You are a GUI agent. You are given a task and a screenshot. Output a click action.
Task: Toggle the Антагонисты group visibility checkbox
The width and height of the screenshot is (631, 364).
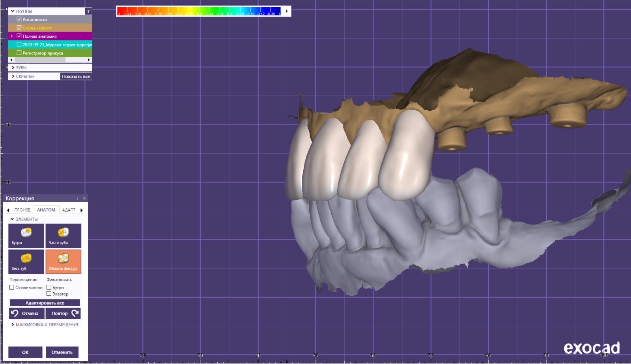click(x=19, y=19)
